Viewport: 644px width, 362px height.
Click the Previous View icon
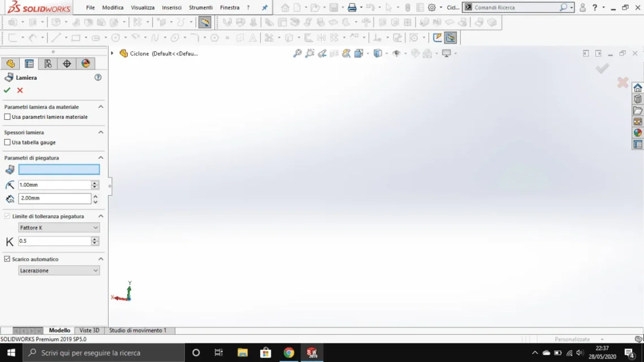(322, 53)
